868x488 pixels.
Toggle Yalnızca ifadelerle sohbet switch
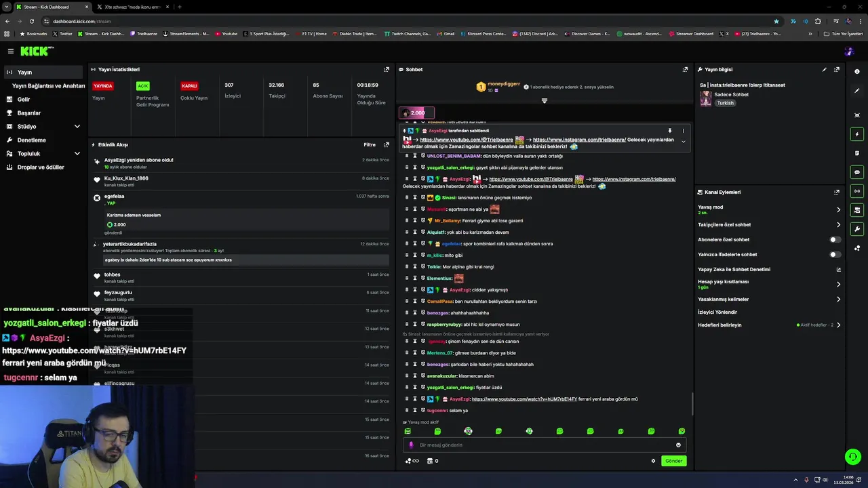tap(835, 254)
